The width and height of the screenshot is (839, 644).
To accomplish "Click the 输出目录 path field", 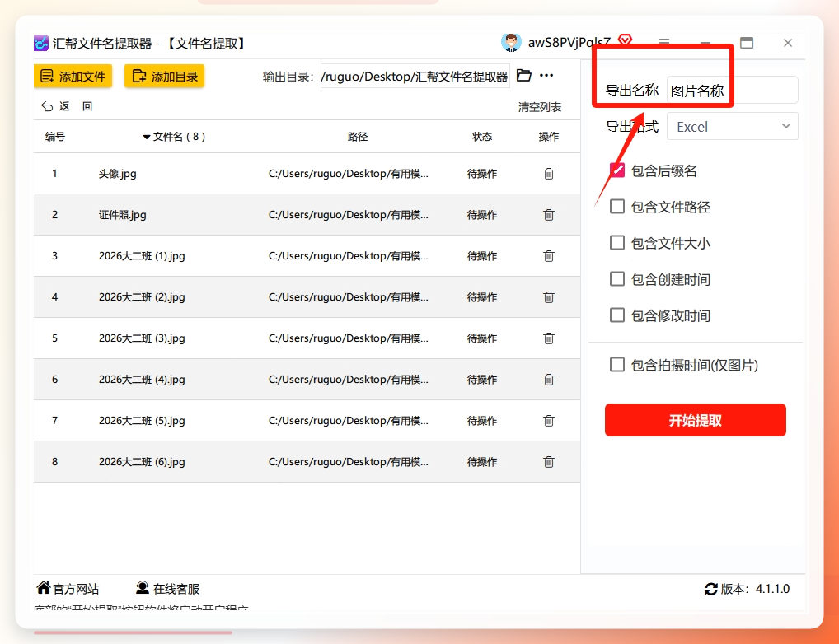I will 415,76.
